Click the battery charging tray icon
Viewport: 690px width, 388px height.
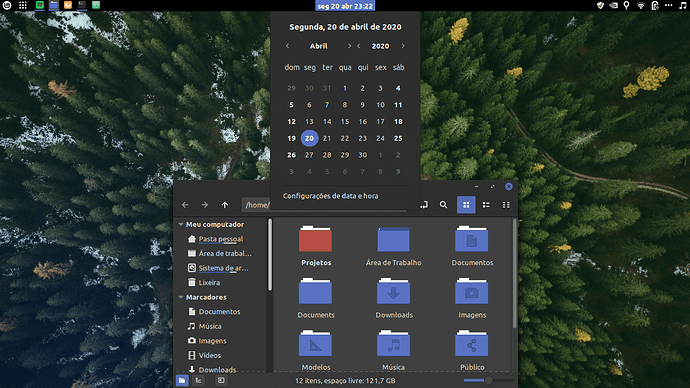[x=655, y=5]
